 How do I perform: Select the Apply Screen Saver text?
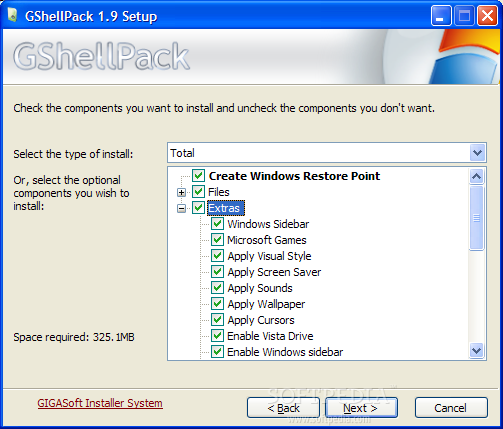[274, 272]
